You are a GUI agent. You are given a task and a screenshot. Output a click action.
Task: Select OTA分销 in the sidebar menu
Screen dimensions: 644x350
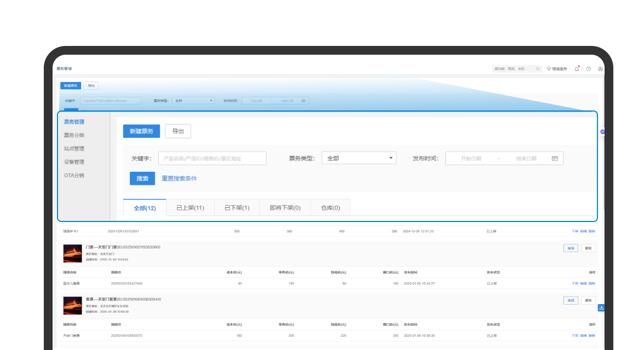coord(74,175)
